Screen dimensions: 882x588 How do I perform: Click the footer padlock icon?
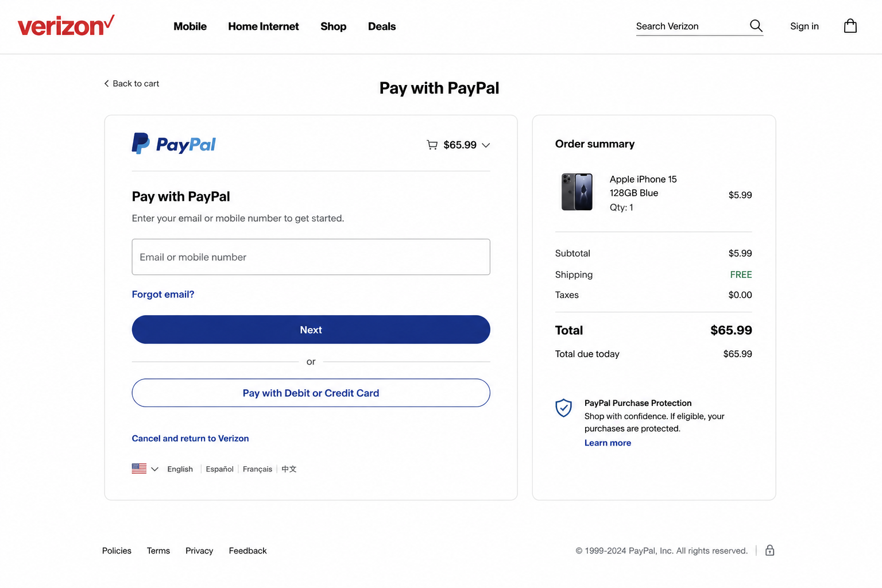click(770, 550)
